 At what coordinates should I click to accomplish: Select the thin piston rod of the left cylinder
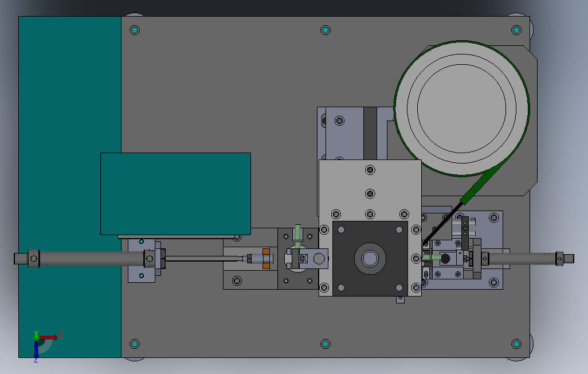pos(205,259)
